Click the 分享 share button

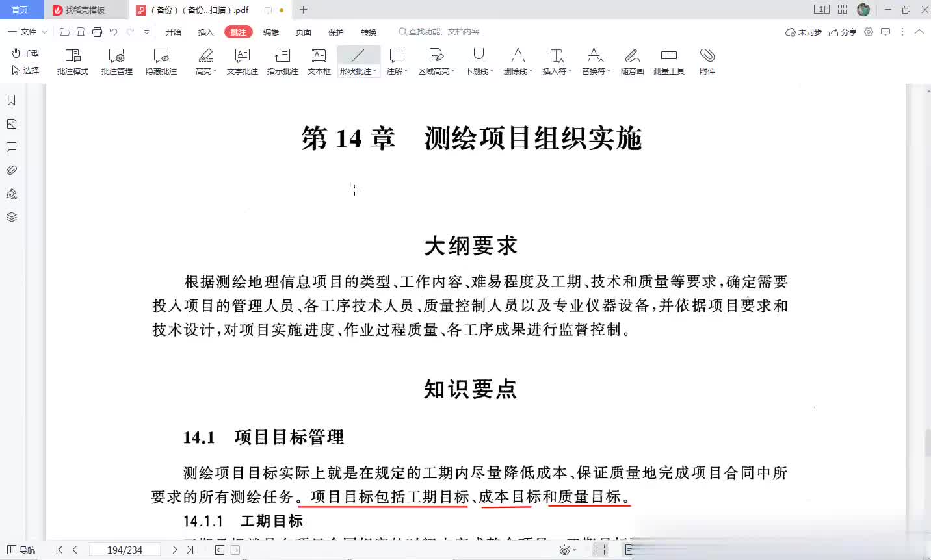(843, 32)
